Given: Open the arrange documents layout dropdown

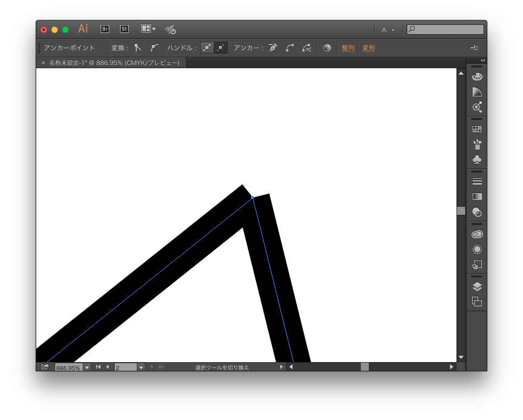Looking at the screenshot, I should coord(148,29).
